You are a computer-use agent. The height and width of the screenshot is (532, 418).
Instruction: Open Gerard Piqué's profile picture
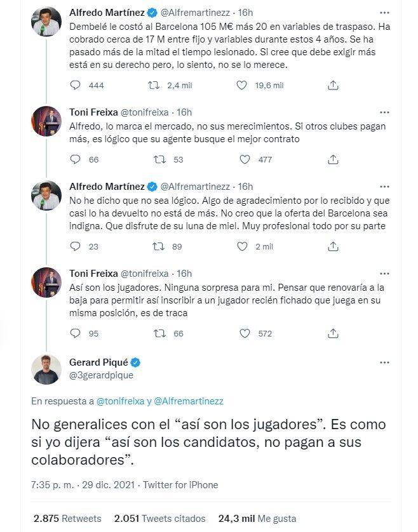(x=46, y=369)
